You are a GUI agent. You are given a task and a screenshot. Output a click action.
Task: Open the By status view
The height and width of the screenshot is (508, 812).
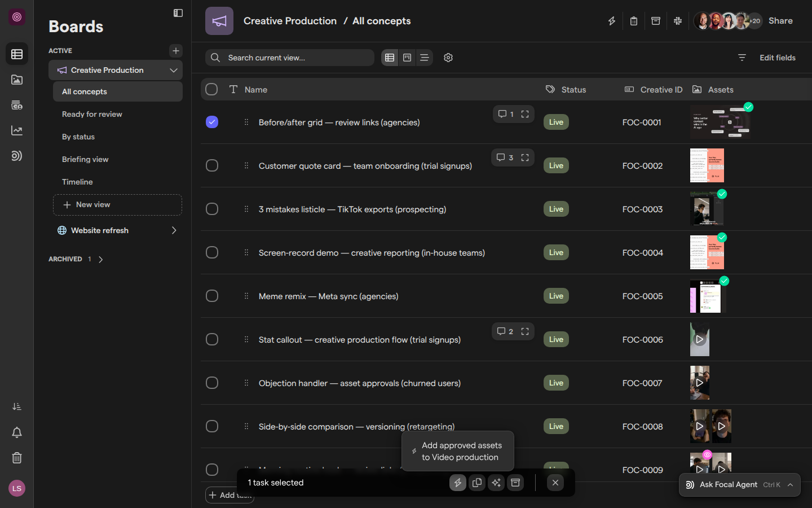[117, 137]
